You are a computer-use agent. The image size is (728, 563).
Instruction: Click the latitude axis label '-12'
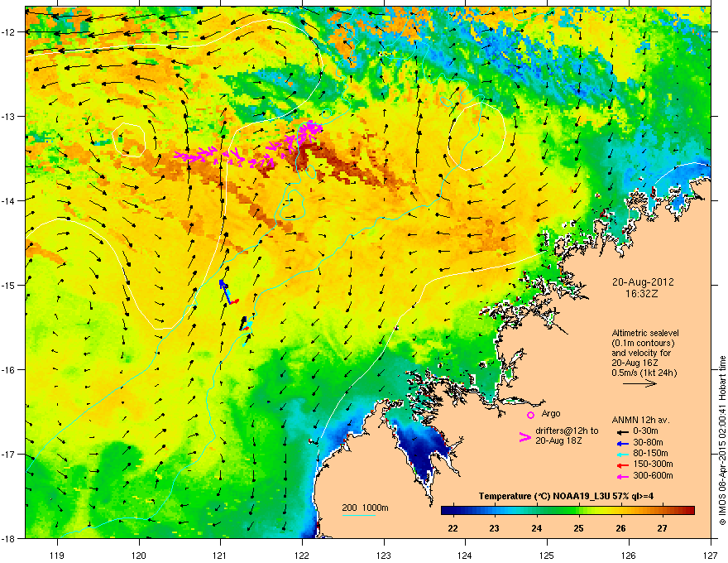(8, 32)
